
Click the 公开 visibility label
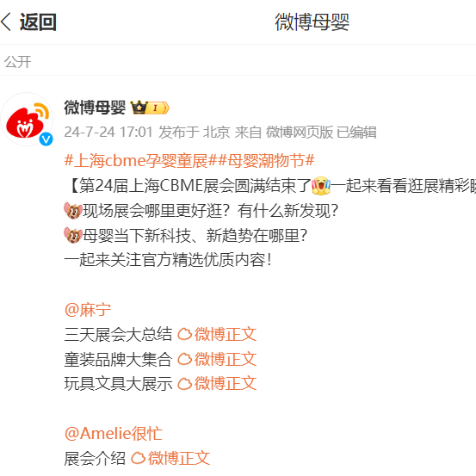pyautogui.click(x=17, y=62)
